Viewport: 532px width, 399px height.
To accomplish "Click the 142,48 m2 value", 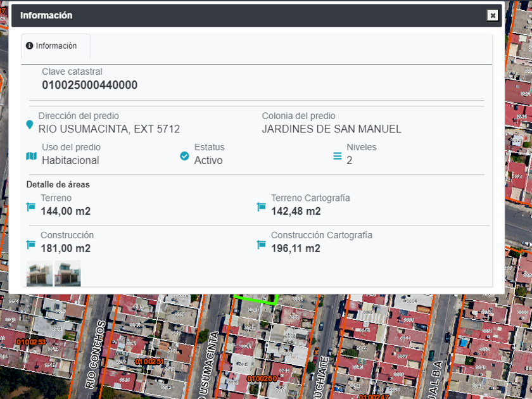I will coord(296,211).
